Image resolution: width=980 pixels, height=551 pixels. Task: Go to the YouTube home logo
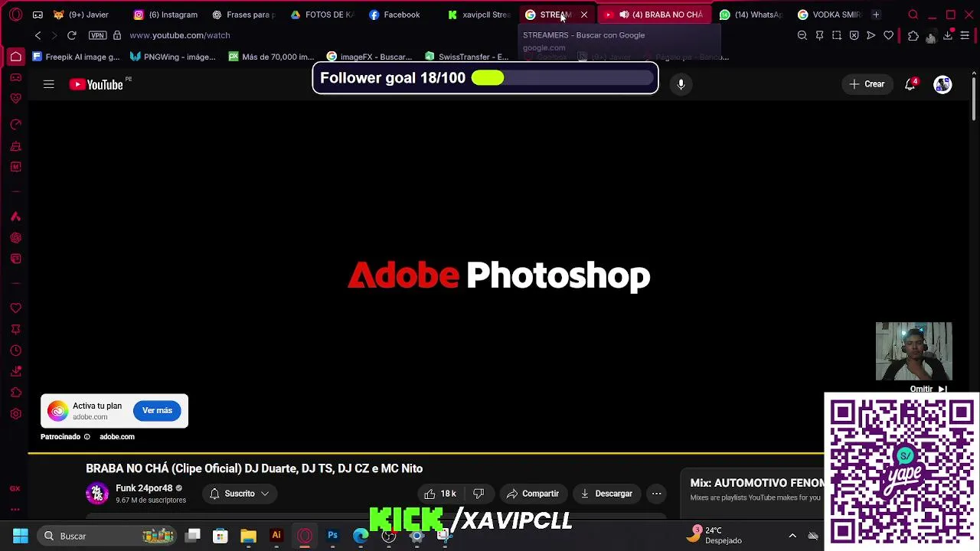[x=96, y=84]
